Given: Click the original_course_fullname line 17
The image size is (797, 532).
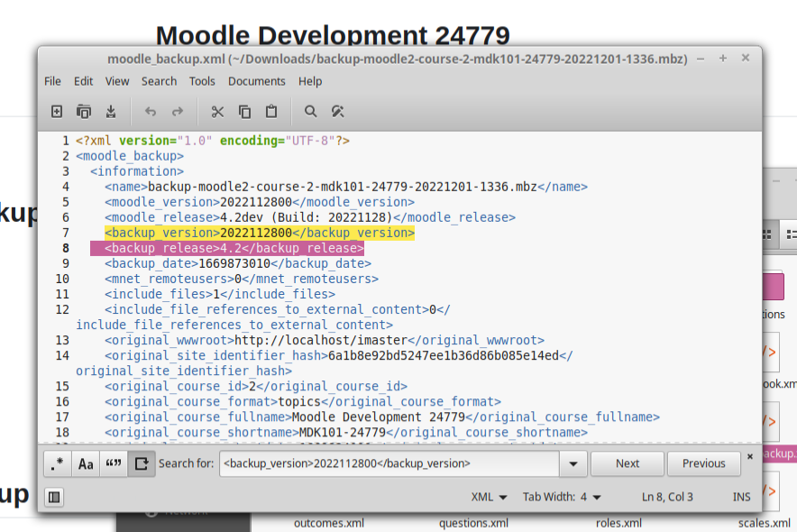Looking at the screenshot, I should [382, 417].
